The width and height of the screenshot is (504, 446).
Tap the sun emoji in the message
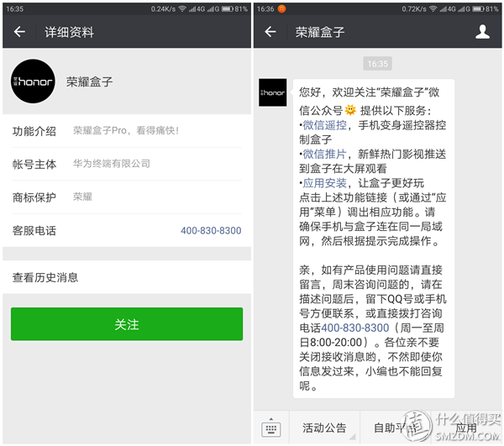350,110
